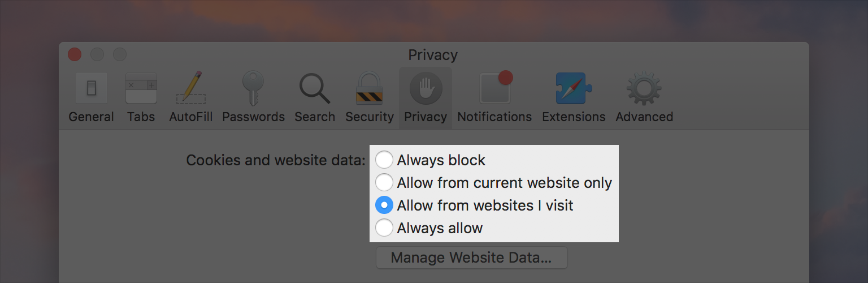Select the AutoFill pencil icon

click(x=191, y=88)
